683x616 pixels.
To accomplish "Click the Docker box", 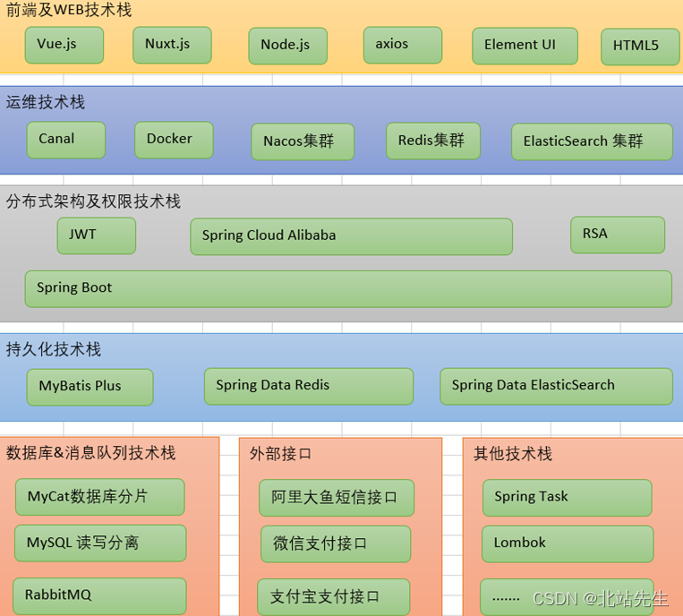I will 174,140.
